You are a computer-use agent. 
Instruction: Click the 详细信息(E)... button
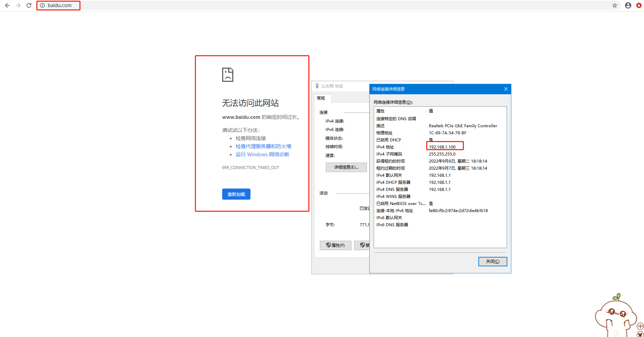click(346, 167)
